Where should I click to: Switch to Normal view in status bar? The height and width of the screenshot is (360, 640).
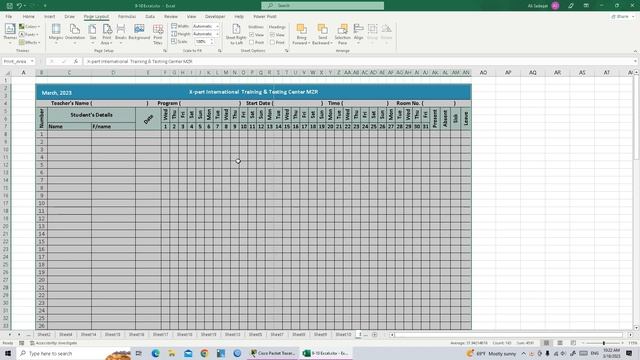click(x=546, y=343)
